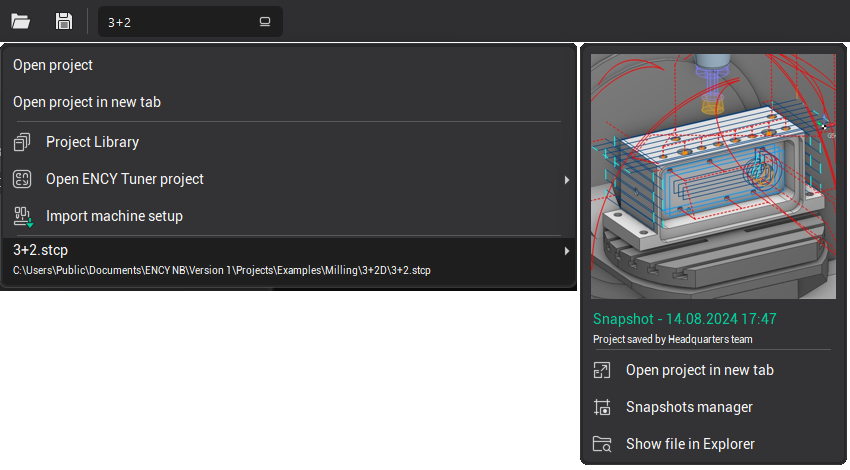The width and height of the screenshot is (850, 470).
Task: Click the new tab icon under the snapshot
Action: [x=601, y=370]
